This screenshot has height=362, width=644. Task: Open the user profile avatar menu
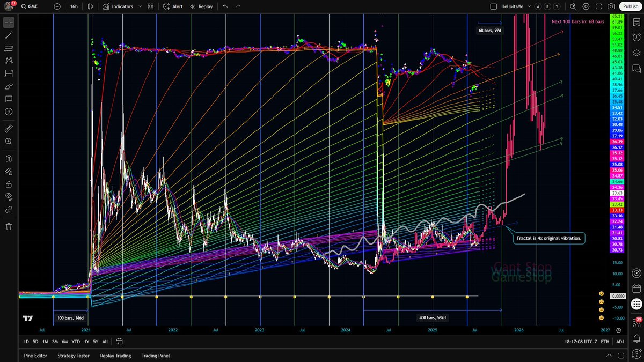point(9,6)
